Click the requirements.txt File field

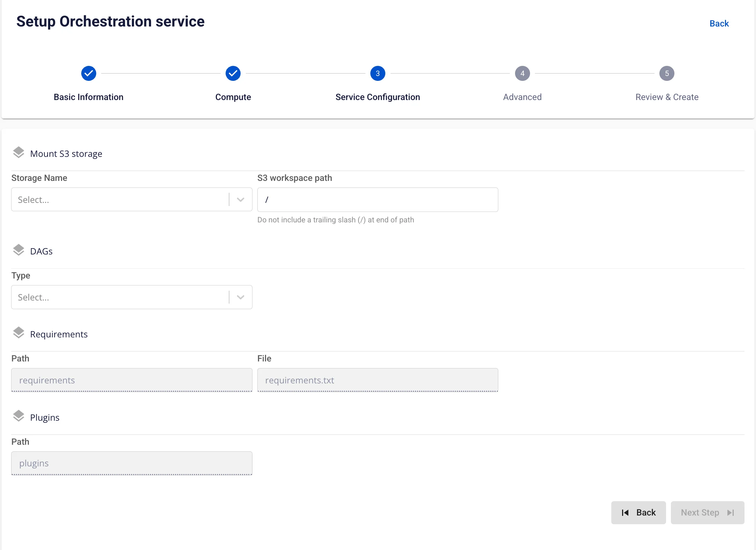[378, 380]
